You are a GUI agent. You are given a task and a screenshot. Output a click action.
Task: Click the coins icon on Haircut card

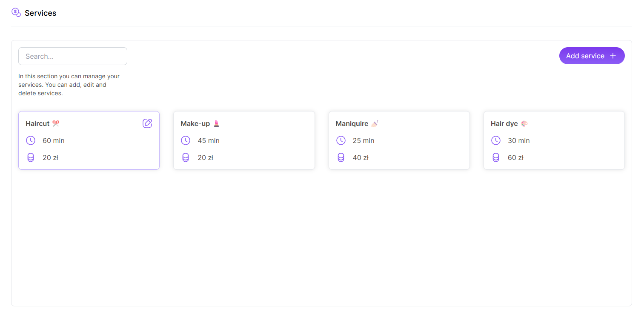click(x=31, y=157)
